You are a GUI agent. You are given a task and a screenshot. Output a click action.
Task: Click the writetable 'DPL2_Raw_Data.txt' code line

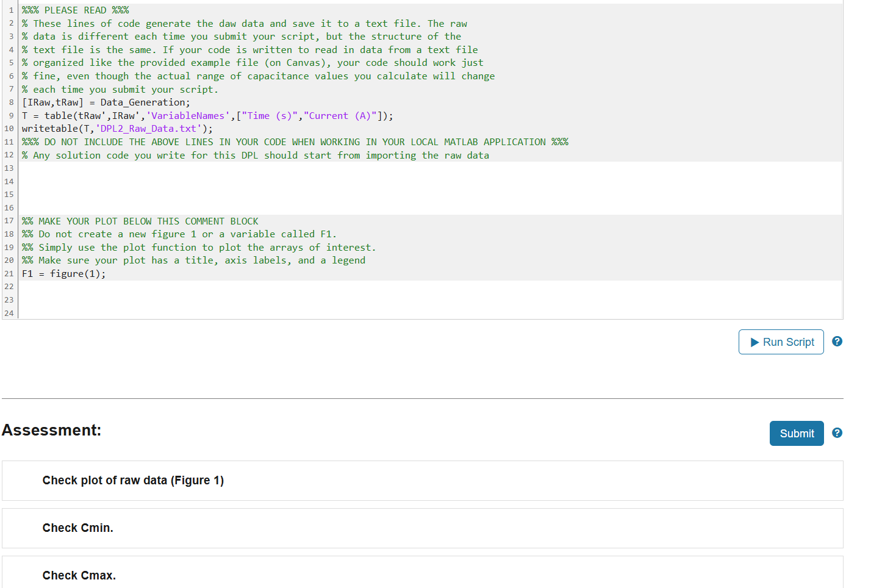point(118,129)
